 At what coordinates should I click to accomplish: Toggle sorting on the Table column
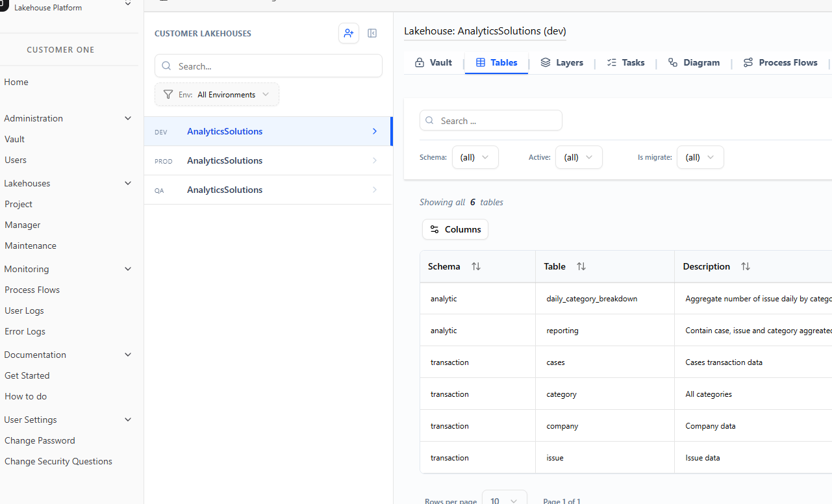tap(581, 266)
